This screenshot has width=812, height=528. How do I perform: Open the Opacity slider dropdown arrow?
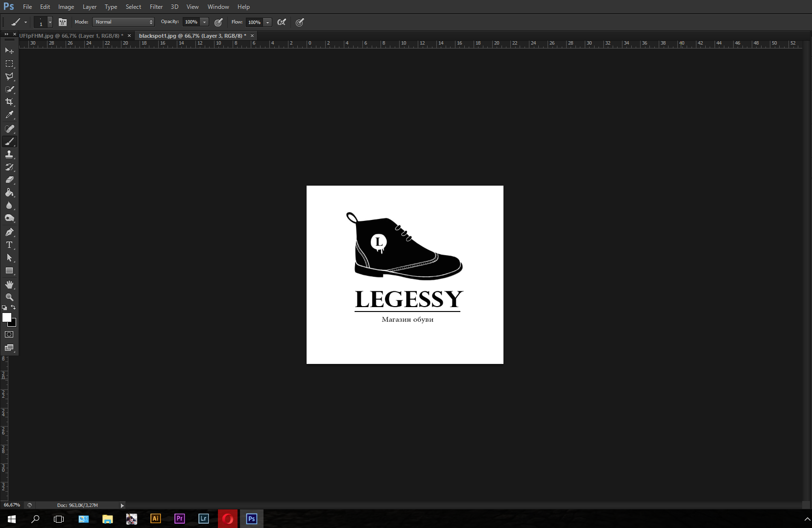coord(205,22)
